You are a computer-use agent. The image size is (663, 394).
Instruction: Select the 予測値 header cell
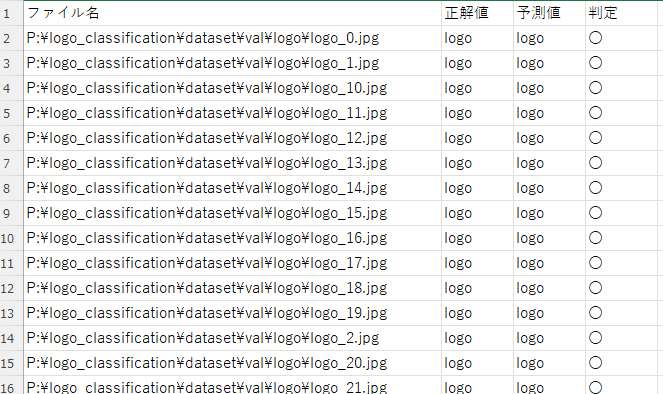(x=549, y=13)
